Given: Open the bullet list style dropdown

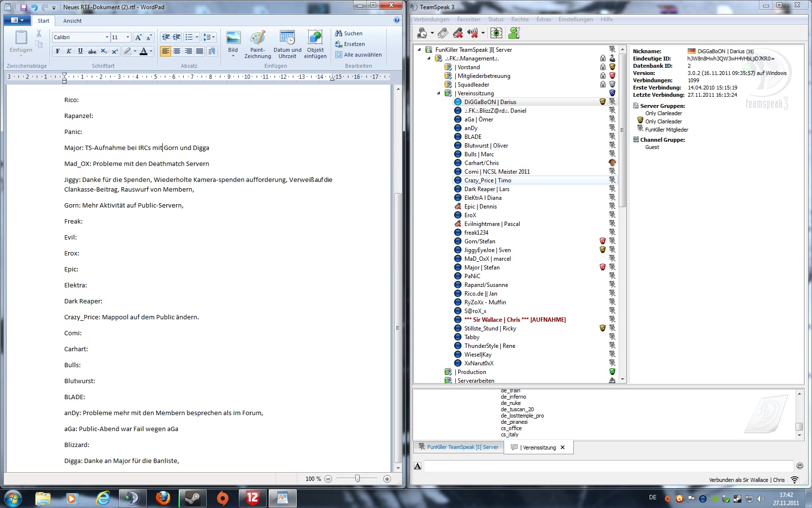Looking at the screenshot, I should (197, 37).
